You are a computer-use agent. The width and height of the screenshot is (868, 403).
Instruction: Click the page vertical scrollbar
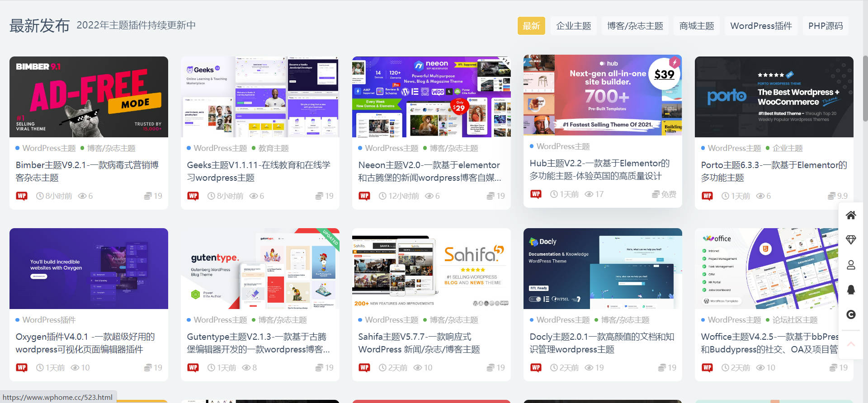pyautogui.click(x=865, y=88)
